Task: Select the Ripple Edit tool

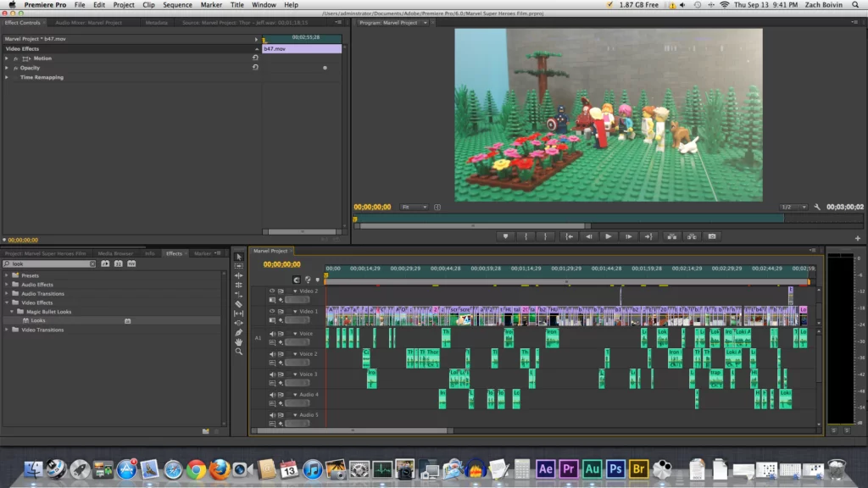Action: point(238,275)
